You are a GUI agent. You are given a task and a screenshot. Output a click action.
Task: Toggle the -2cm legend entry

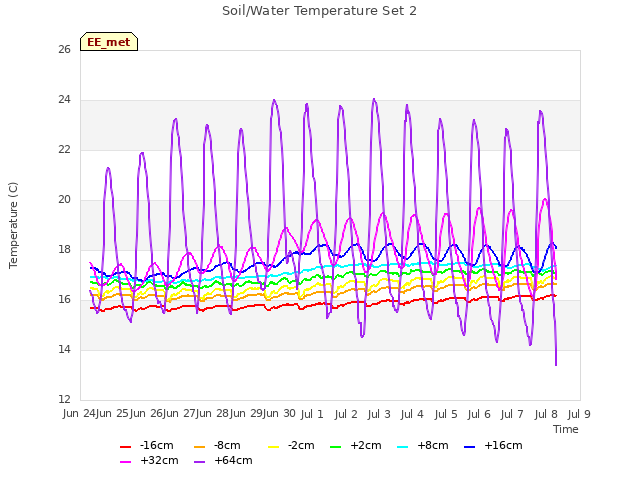click(x=291, y=445)
